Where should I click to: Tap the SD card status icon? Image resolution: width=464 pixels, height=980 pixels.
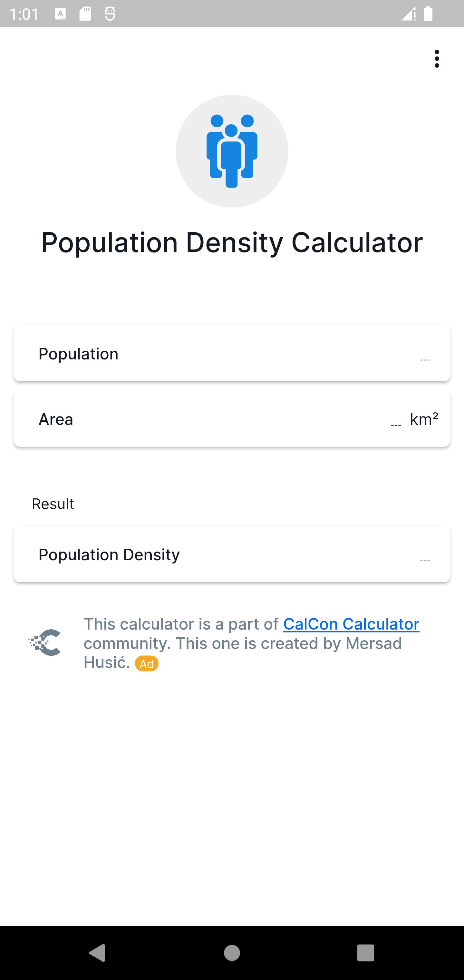point(85,14)
